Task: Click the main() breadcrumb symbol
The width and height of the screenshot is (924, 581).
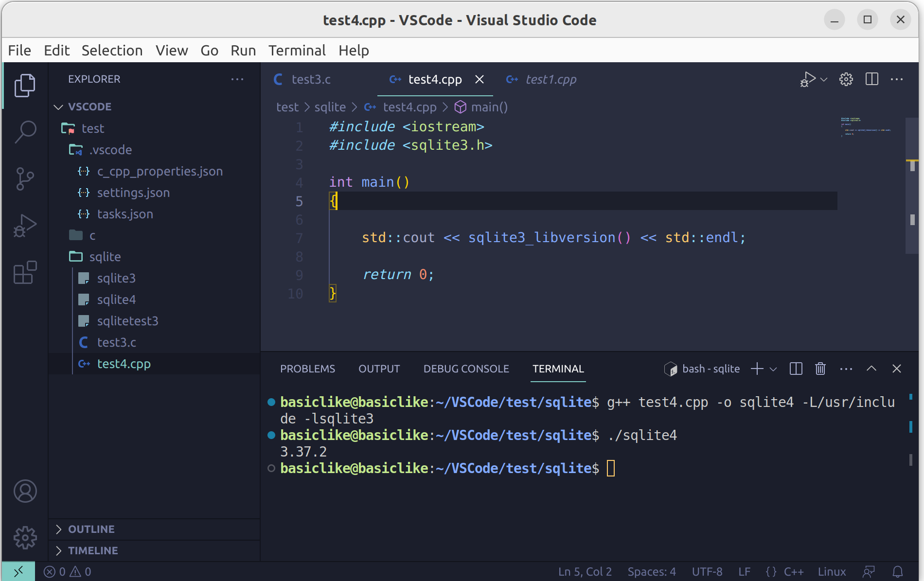Action: [481, 107]
